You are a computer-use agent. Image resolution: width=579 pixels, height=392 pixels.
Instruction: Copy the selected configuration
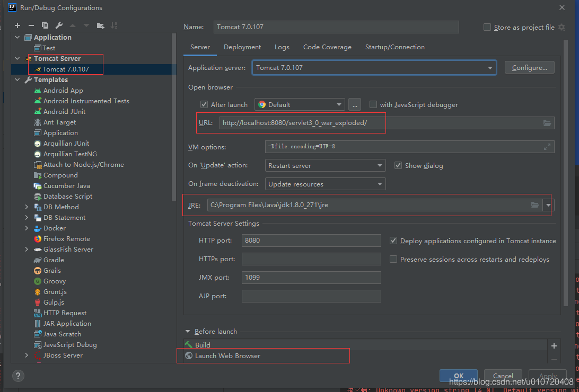coord(45,25)
